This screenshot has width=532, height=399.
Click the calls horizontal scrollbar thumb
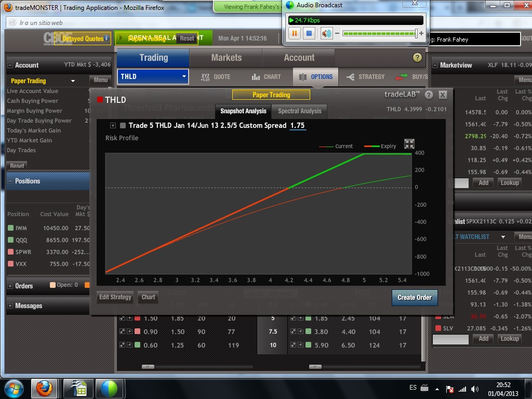point(148,367)
